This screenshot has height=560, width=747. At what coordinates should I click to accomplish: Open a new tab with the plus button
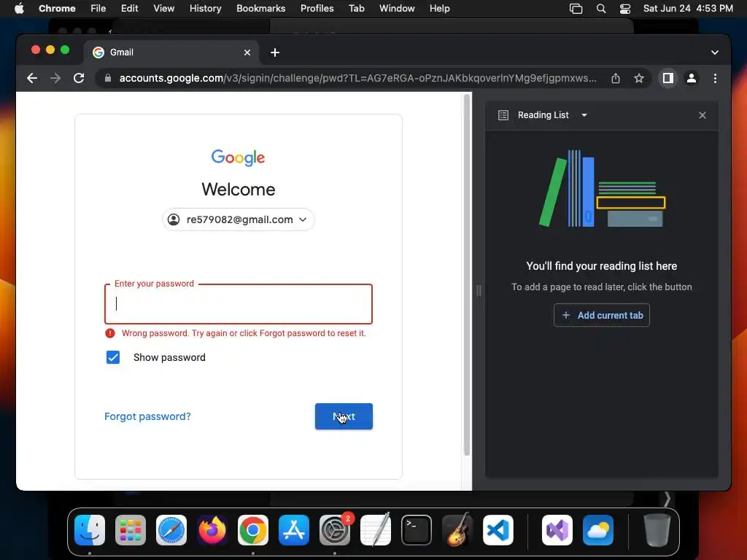275,52
